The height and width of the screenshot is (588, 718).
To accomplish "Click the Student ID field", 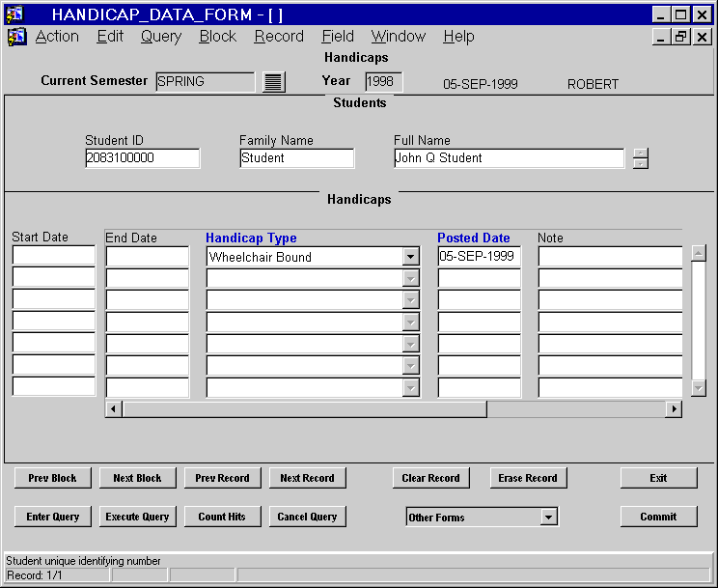I will click(x=143, y=158).
